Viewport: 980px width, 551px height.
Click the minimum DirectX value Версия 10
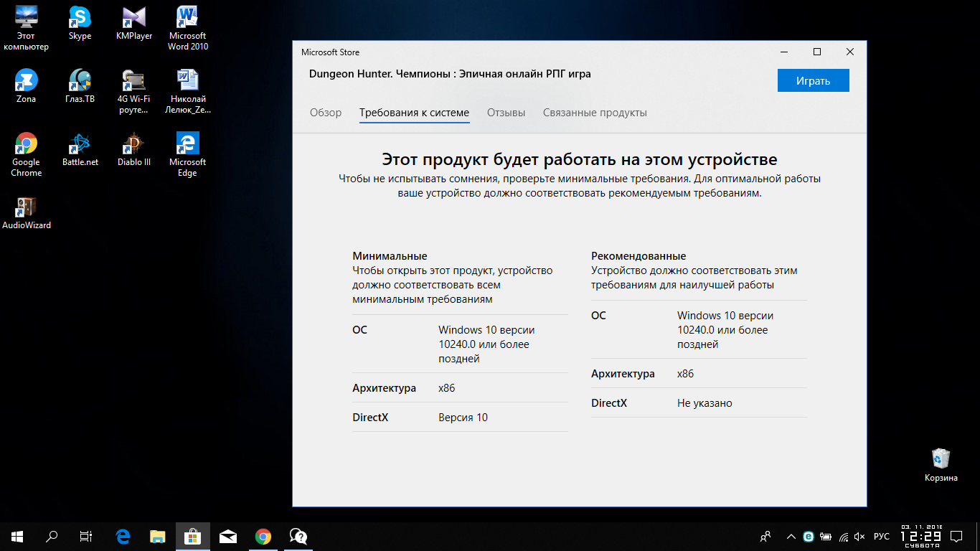click(x=463, y=418)
